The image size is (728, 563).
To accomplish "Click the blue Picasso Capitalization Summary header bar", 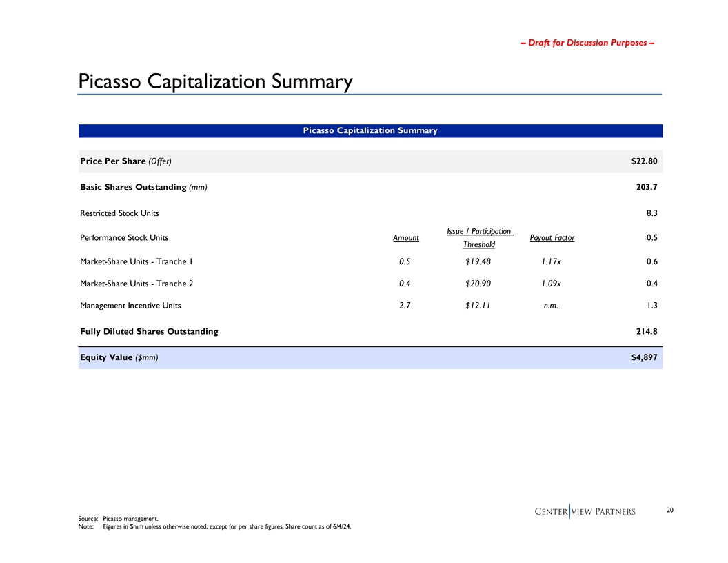I will (x=370, y=130).
